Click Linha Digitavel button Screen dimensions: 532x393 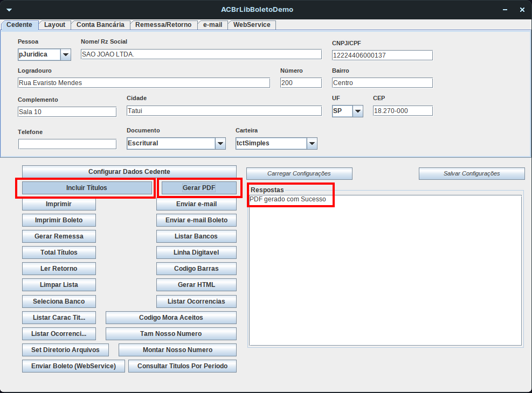click(x=196, y=252)
